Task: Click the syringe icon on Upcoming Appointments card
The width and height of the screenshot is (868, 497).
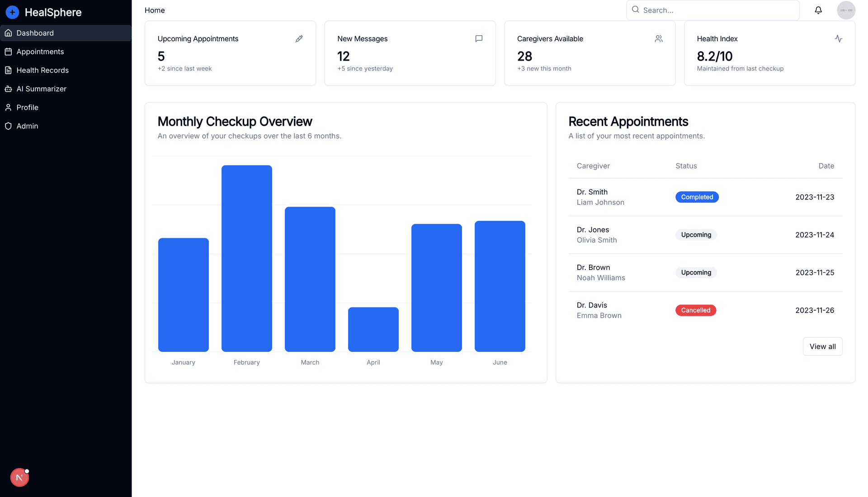Action: 299,39
